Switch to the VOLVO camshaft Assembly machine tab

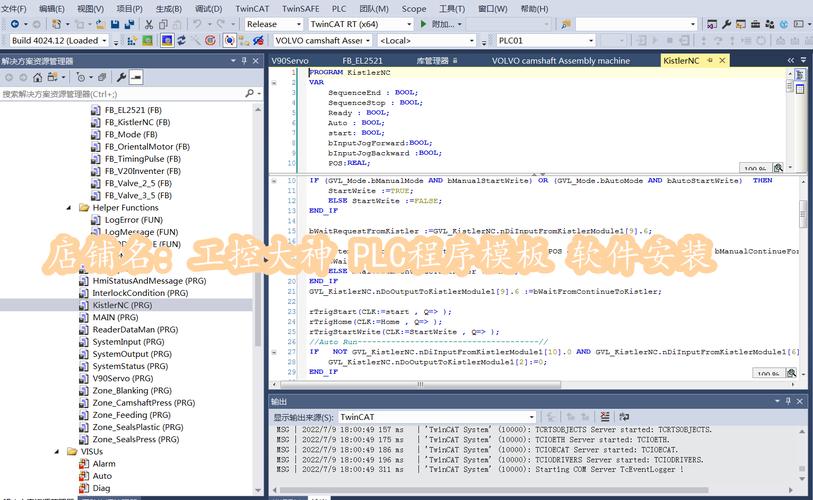(x=560, y=60)
